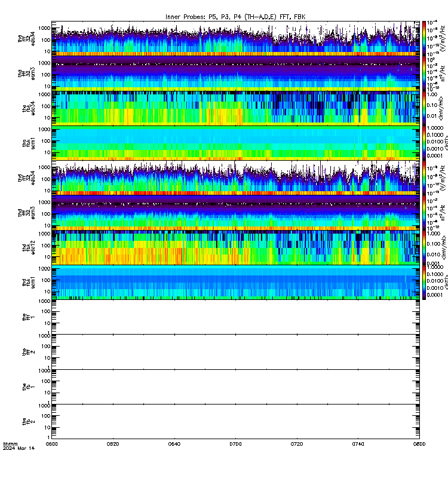Click the "thd fff 32 scm3" panel label
Viewport: 448px width, 478px height.
pyautogui.click(x=26, y=213)
